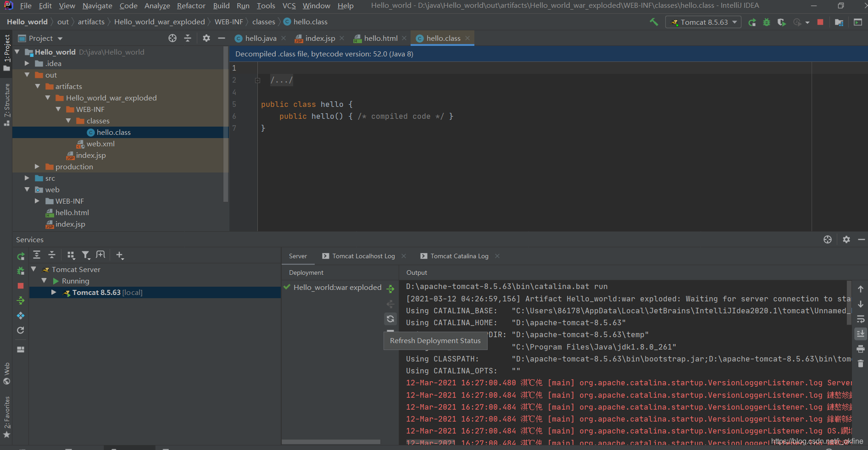Screen dimensions: 868x450
Task: Hide the Project panel with the minus icon
Action: pos(222,38)
